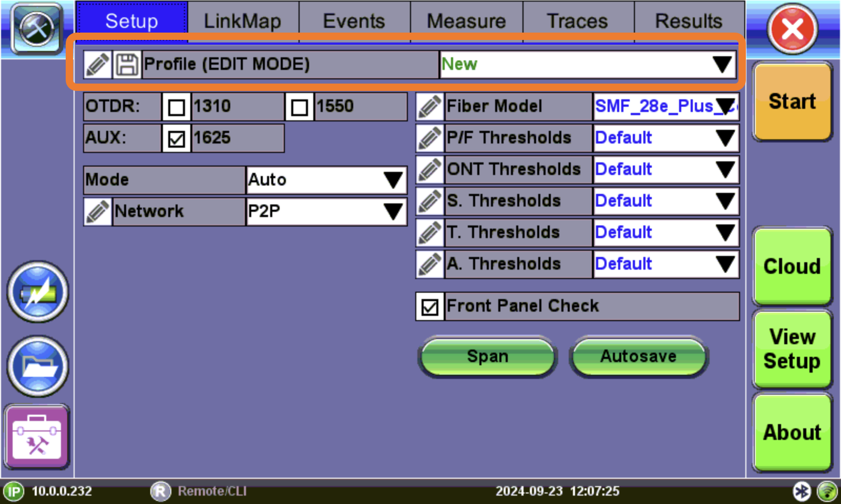Open the purple toolbox utilities icon

pyautogui.click(x=37, y=437)
